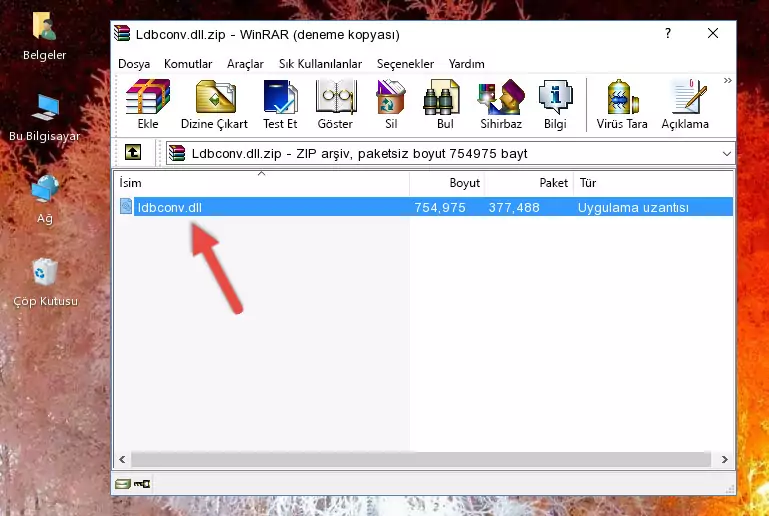Open the Sık Kullanılanlar menu
The image size is (769, 516).
[320, 64]
